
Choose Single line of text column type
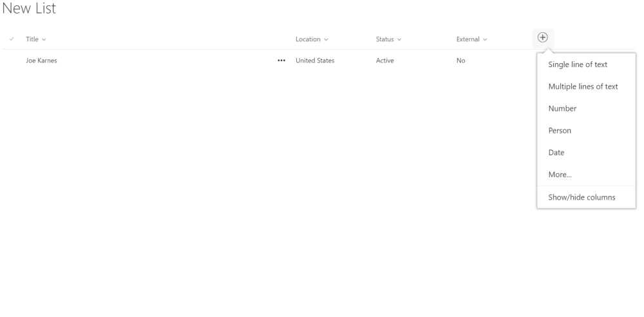coord(577,64)
